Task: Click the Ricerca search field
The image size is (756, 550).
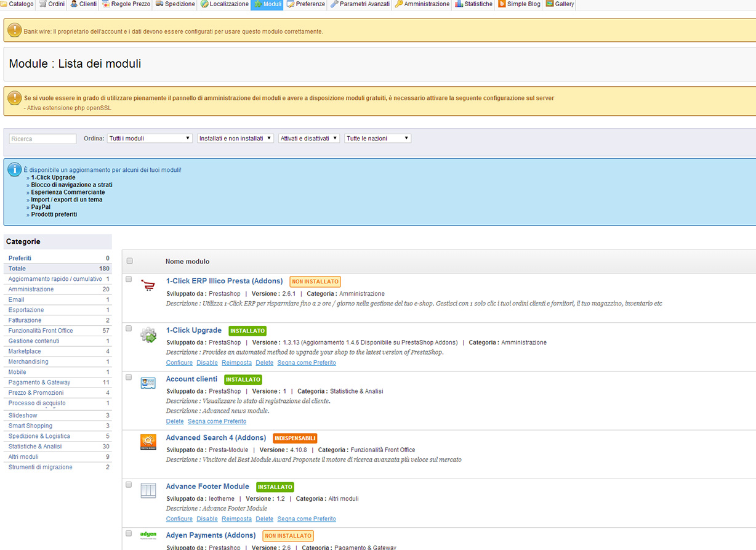Action: (42, 139)
